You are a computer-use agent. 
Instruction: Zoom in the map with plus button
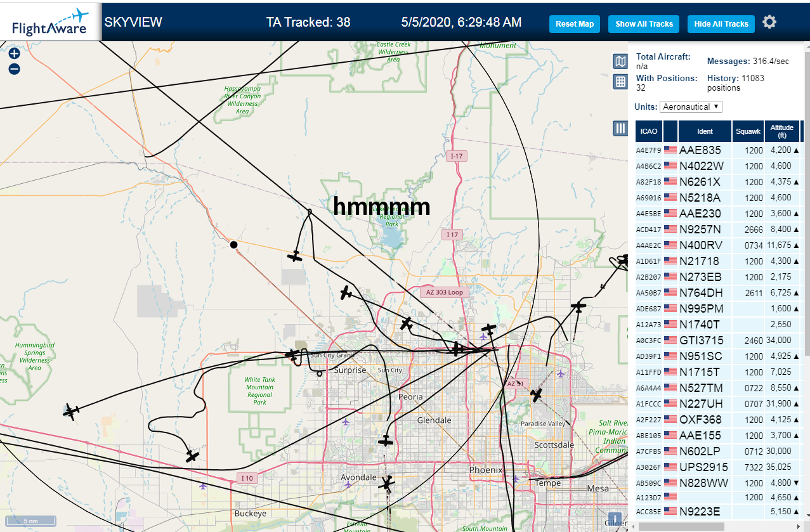coord(14,54)
